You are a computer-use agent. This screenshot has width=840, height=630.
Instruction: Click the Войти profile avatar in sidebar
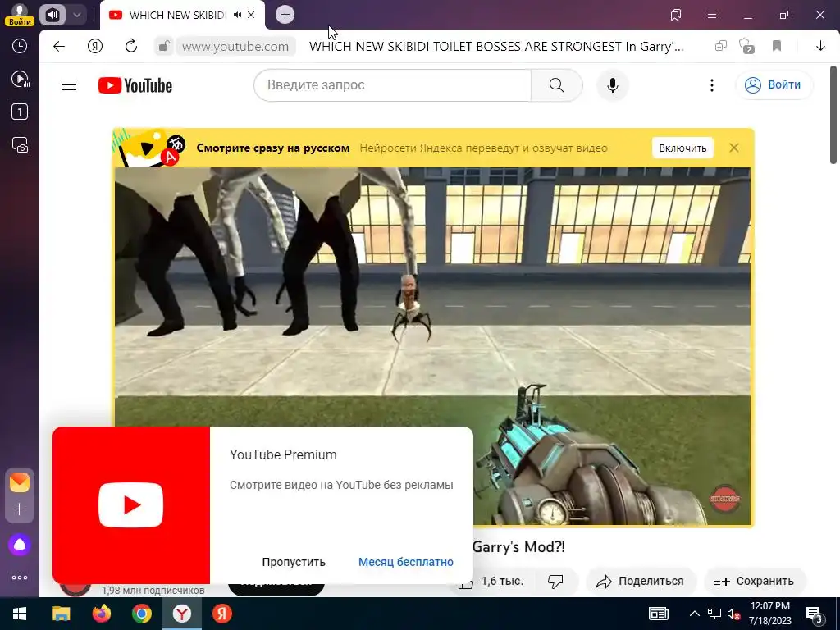[x=20, y=15]
